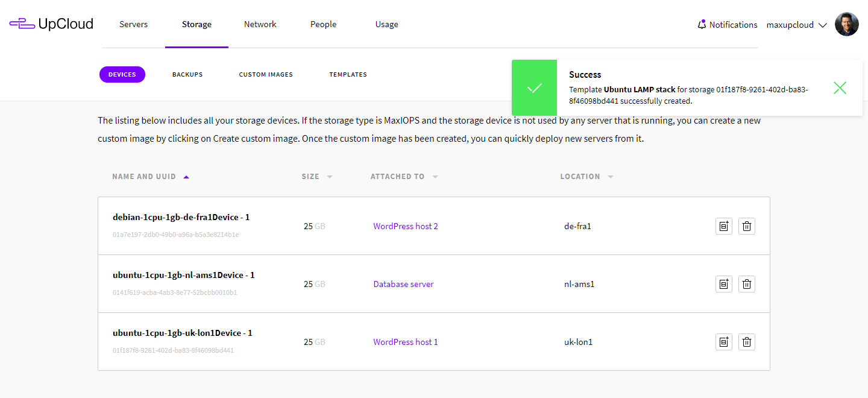Create custom image for ubuntu uk-lon1 device
This screenshot has height=398, width=868.
point(723,342)
